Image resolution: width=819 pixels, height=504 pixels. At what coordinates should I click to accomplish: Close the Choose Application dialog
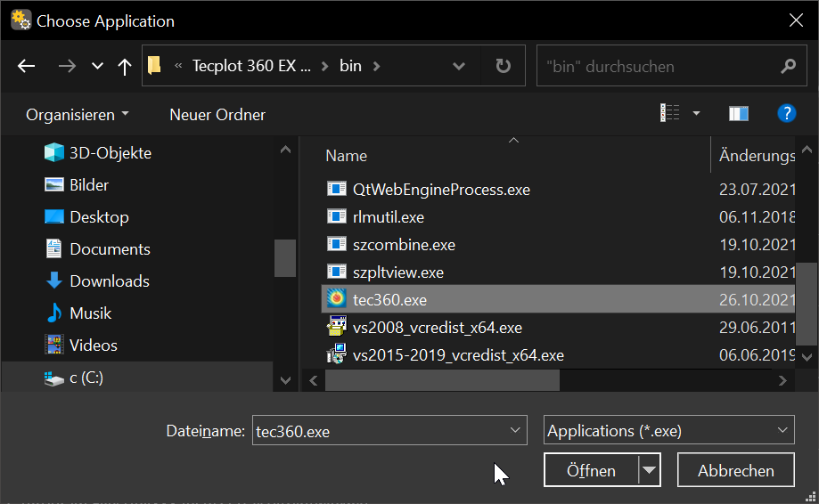(796, 20)
